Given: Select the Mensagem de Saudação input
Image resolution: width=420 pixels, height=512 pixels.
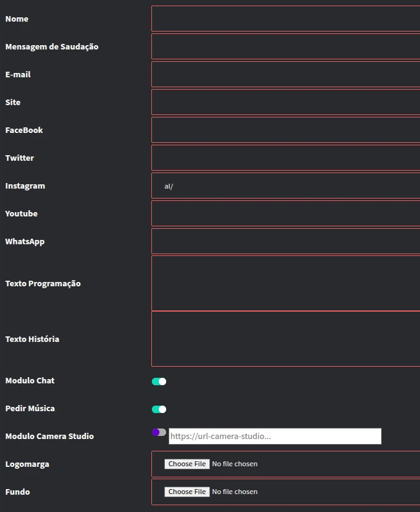Looking at the screenshot, I should coord(285,46).
